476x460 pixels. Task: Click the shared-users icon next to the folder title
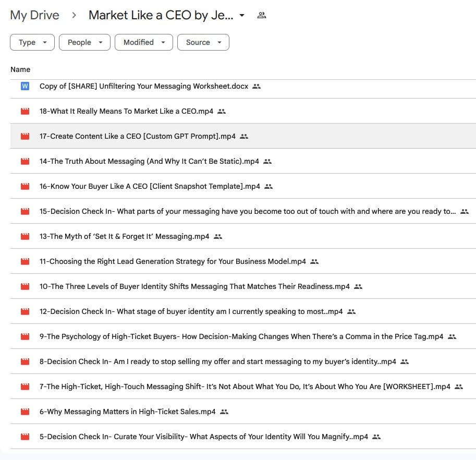pyautogui.click(x=261, y=15)
